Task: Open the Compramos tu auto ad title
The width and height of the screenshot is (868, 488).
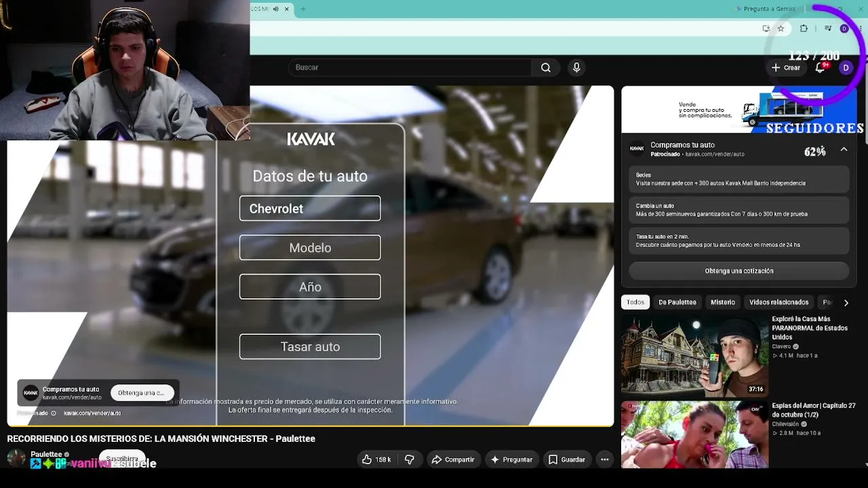Action: 682,145
